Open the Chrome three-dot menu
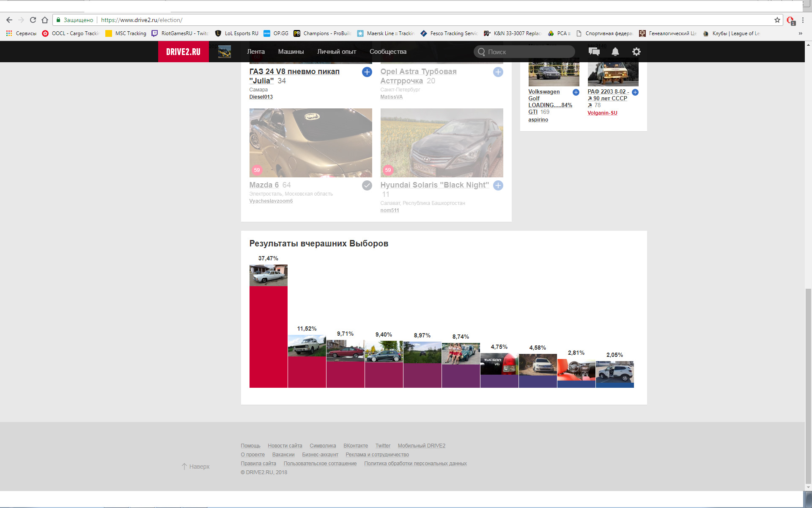 tap(803, 20)
